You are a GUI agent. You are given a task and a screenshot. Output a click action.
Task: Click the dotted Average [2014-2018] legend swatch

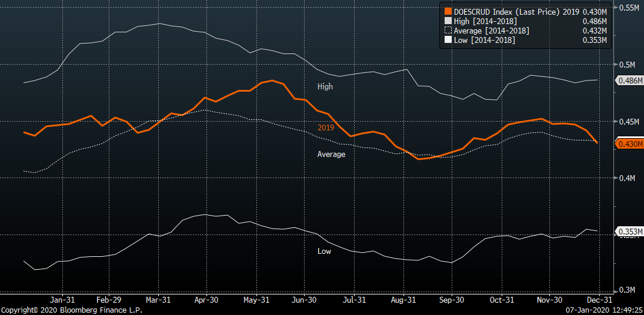pyautogui.click(x=448, y=31)
